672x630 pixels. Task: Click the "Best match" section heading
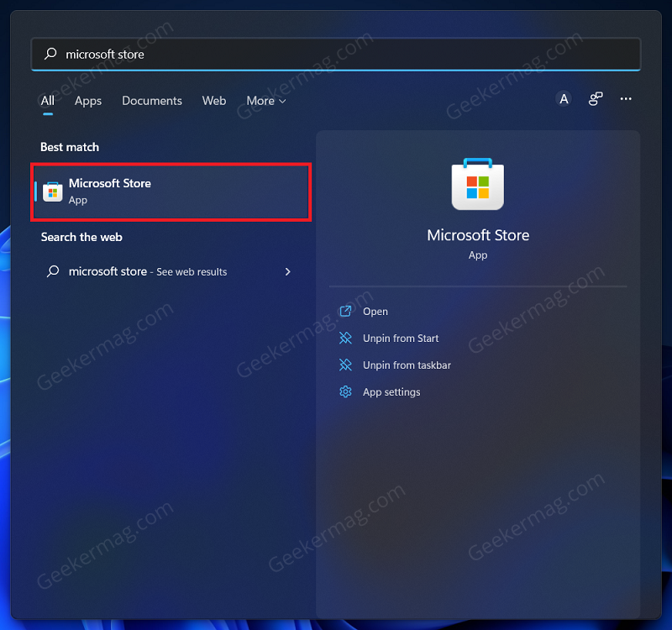coord(70,147)
